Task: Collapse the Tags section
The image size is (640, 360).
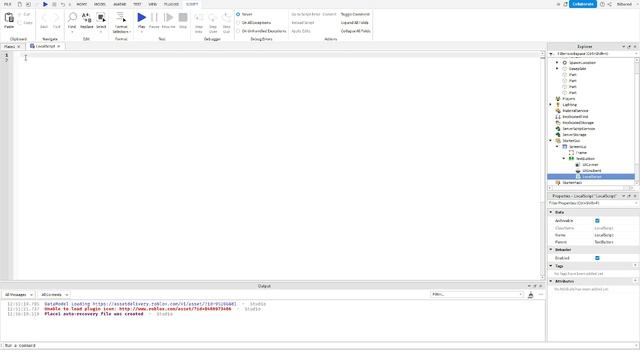Action: [551, 266]
